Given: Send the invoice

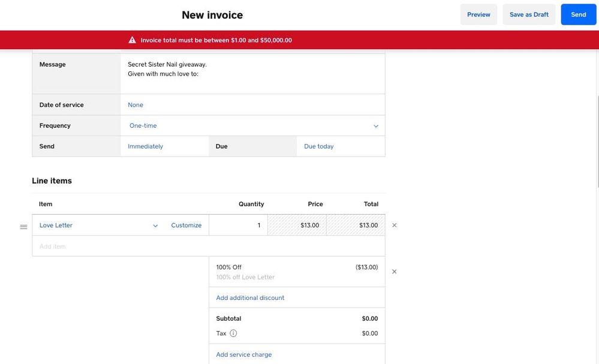Looking at the screenshot, I should tap(579, 14).
